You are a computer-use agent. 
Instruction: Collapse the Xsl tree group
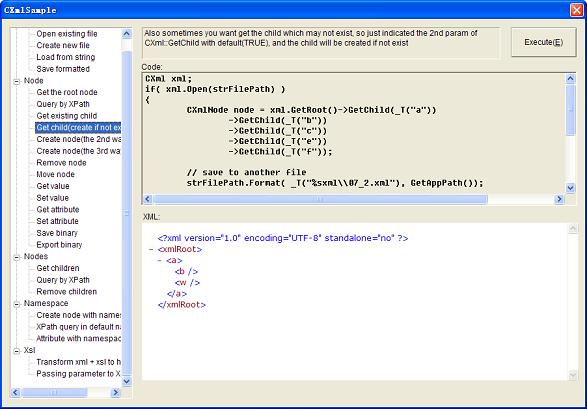[16, 351]
